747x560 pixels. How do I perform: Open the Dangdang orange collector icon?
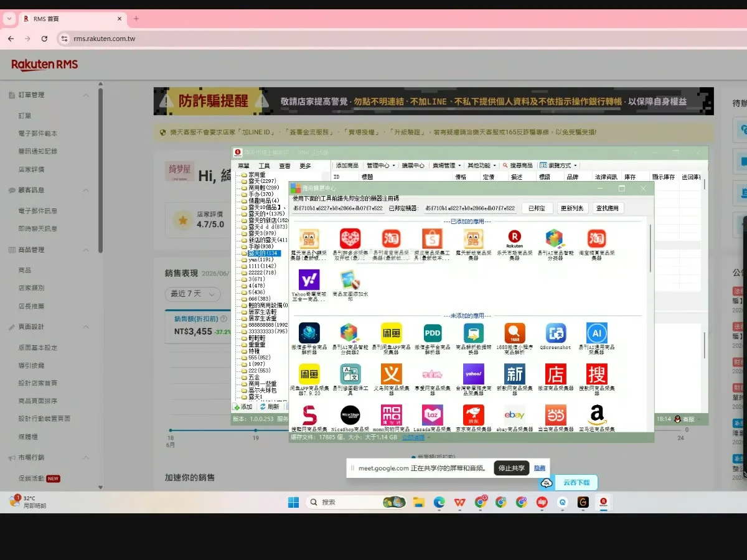555,415
